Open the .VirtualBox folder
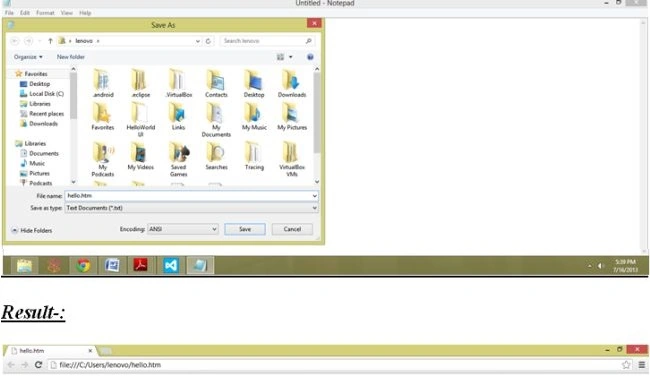This screenshot has width=650, height=376. tap(179, 83)
